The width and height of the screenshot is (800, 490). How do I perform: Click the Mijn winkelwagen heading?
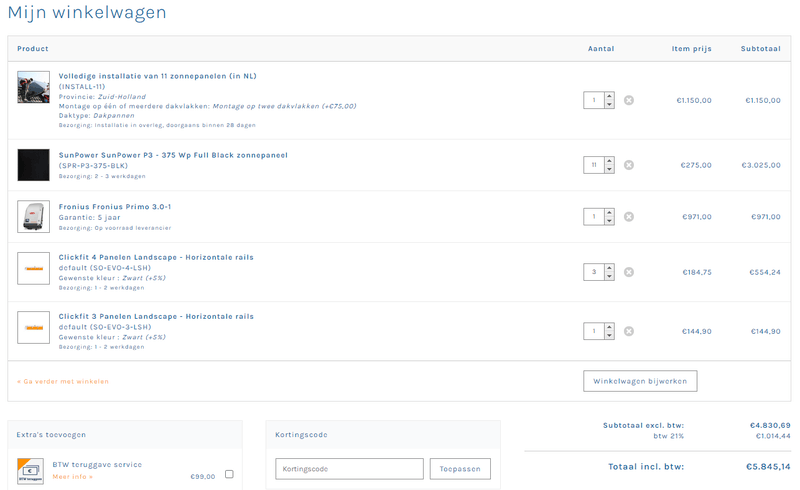(x=87, y=13)
